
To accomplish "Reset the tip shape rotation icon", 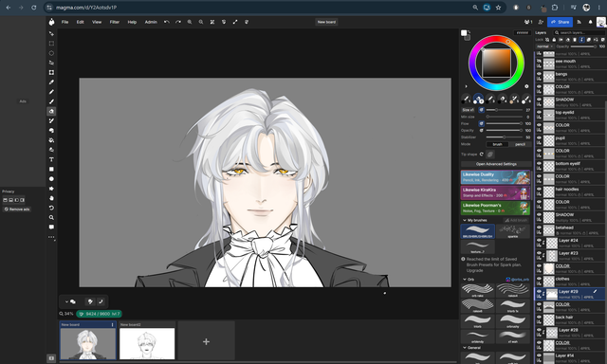I will point(482,155).
